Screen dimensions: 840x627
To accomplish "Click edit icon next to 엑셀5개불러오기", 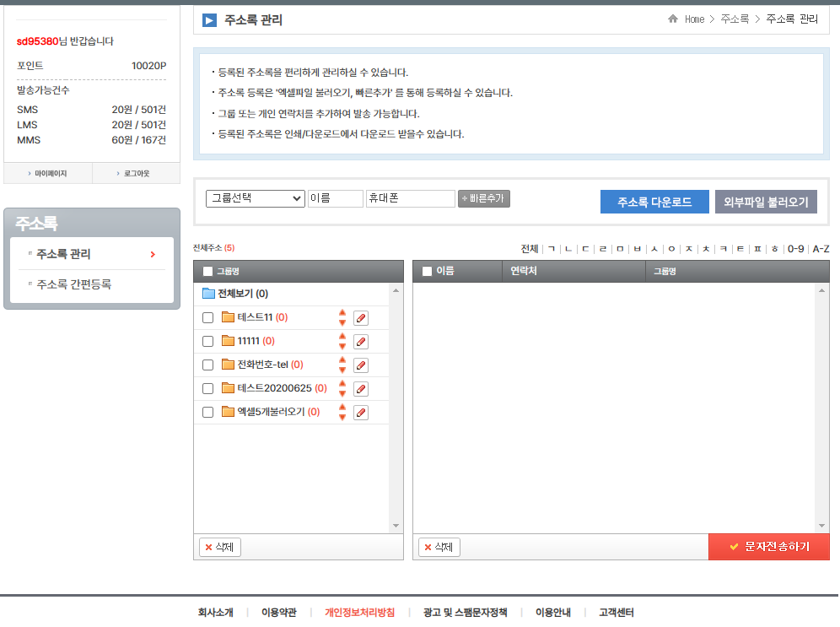I will click(x=361, y=413).
